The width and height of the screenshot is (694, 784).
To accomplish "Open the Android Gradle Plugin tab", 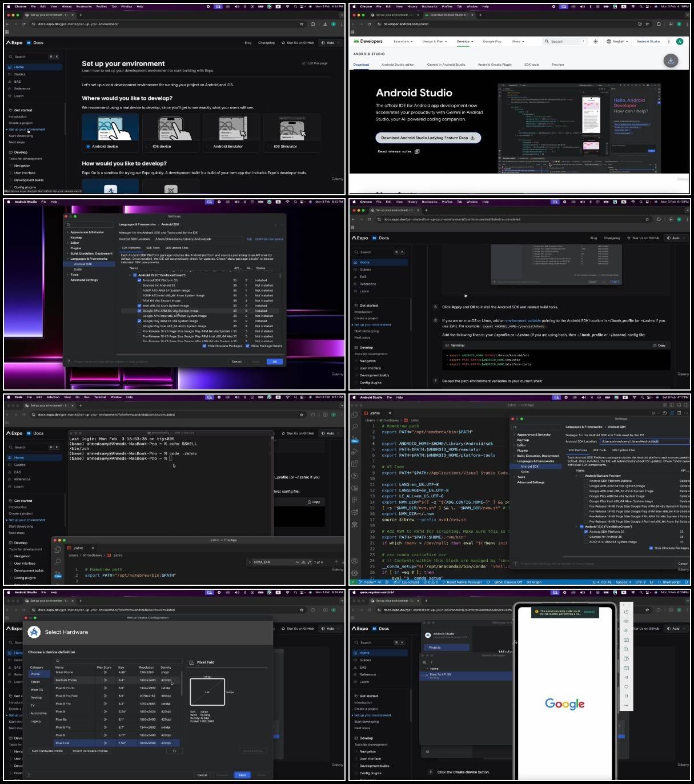I will click(495, 65).
